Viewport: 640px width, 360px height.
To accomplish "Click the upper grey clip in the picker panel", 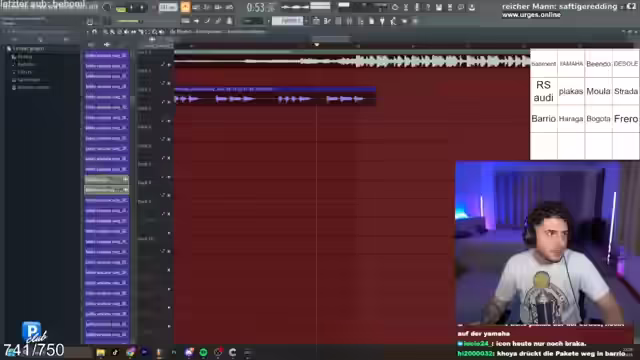I will 107,179.
